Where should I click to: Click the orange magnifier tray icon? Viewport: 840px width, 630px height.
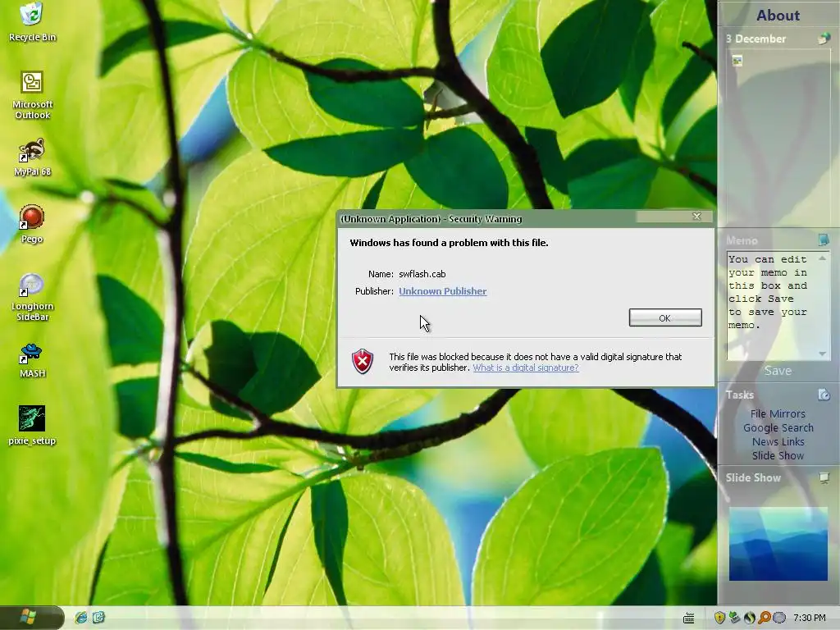[765, 618]
